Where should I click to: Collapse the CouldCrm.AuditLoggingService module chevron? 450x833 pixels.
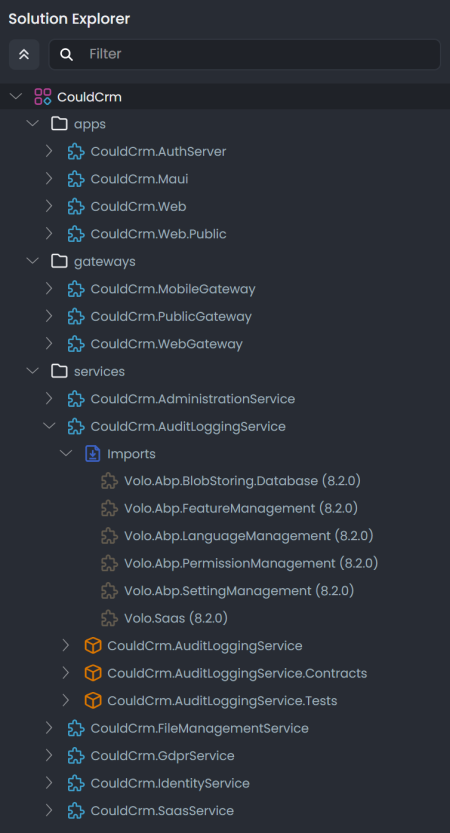49,426
